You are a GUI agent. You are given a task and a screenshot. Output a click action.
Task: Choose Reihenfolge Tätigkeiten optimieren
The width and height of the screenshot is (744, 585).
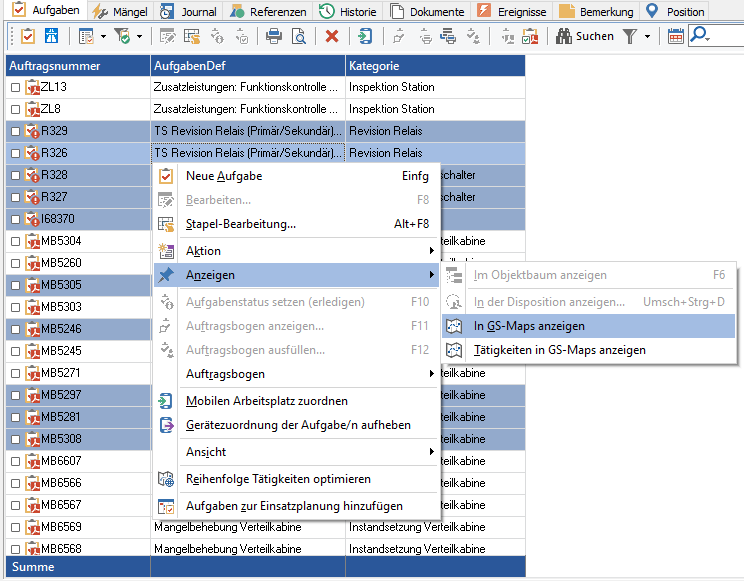click(297, 479)
